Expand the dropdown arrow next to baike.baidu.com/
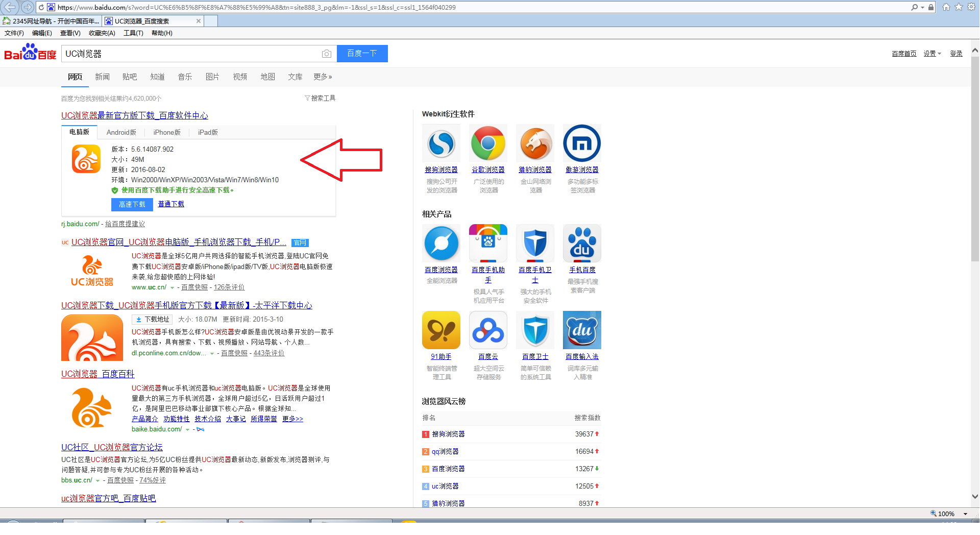 187,430
